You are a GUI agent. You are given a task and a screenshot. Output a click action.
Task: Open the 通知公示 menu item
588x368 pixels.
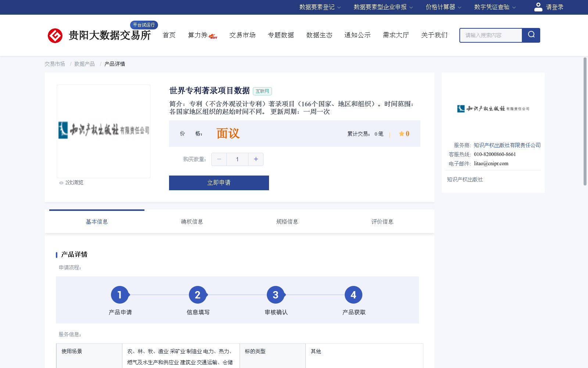pos(358,35)
